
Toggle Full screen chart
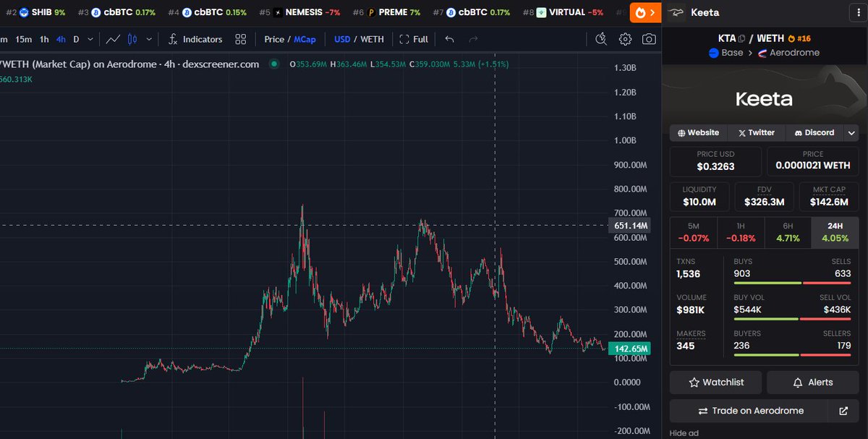click(x=414, y=39)
